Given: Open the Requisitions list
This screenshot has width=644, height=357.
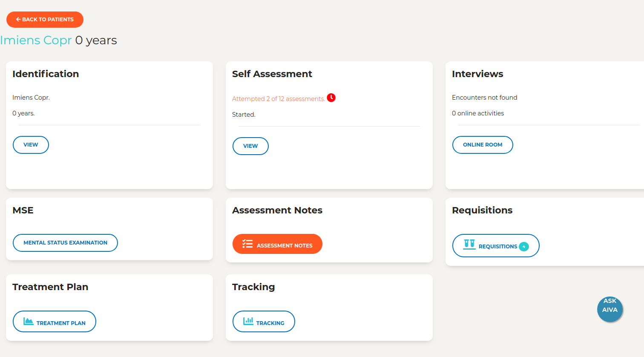Looking at the screenshot, I should pos(496,246).
